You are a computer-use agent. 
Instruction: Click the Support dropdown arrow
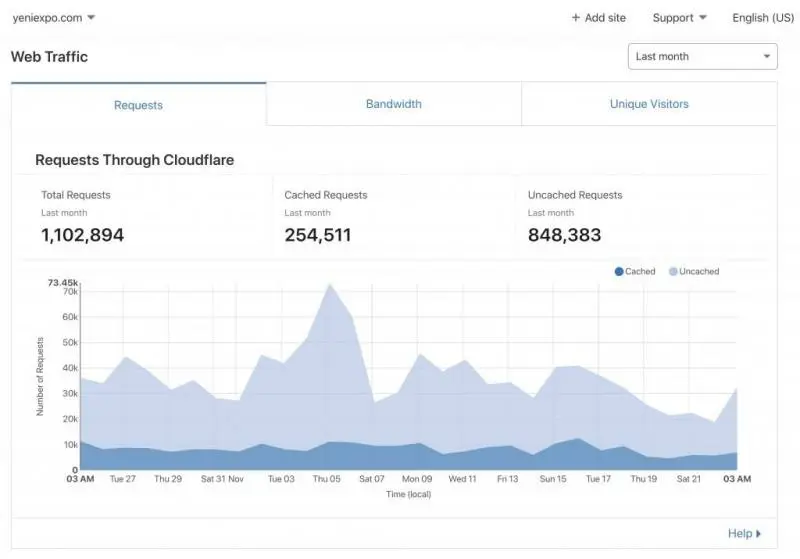coord(703,18)
